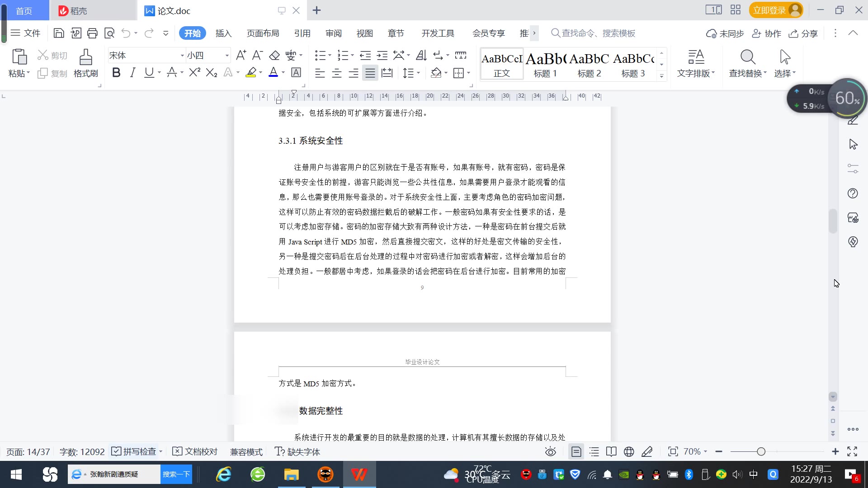Open the 插入 ribbon tab

[x=223, y=33]
